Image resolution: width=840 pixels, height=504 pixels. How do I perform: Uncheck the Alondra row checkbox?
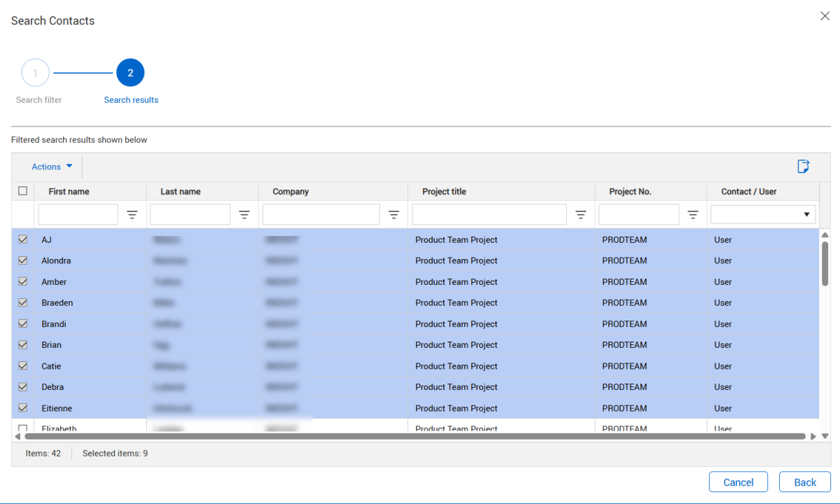tap(23, 260)
